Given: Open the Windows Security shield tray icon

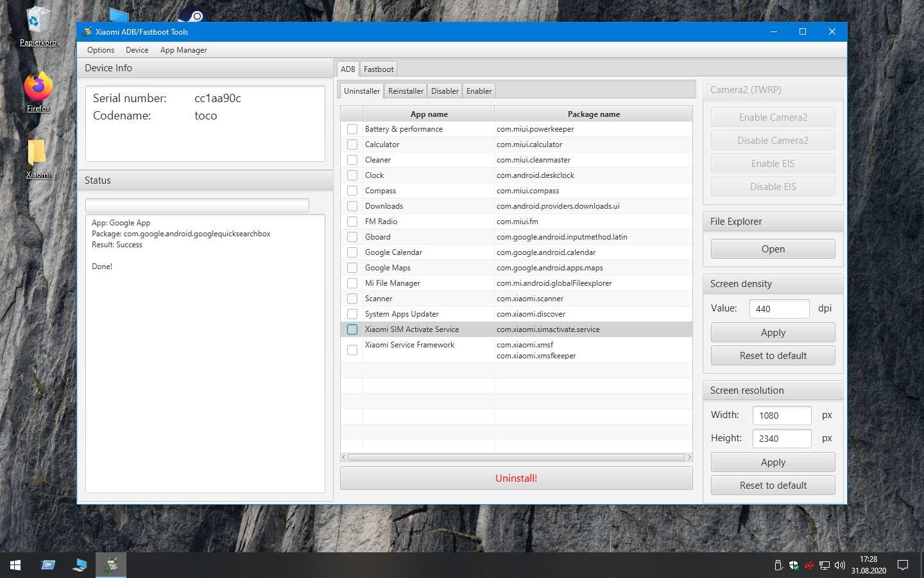Looking at the screenshot, I should pyautogui.click(x=794, y=566).
